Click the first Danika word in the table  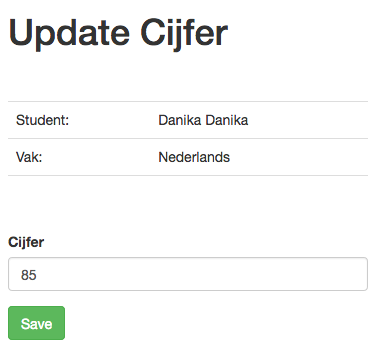pyautogui.click(x=180, y=120)
